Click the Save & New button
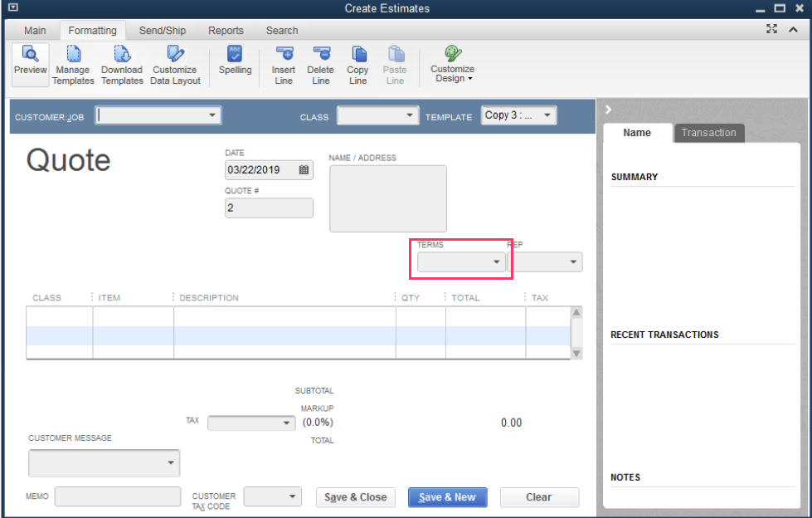The height and width of the screenshot is (518, 812). [447, 497]
